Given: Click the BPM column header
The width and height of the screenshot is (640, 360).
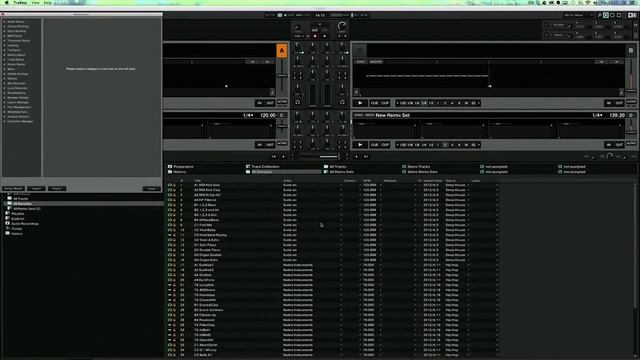Looking at the screenshot, I should pos(367,180).
